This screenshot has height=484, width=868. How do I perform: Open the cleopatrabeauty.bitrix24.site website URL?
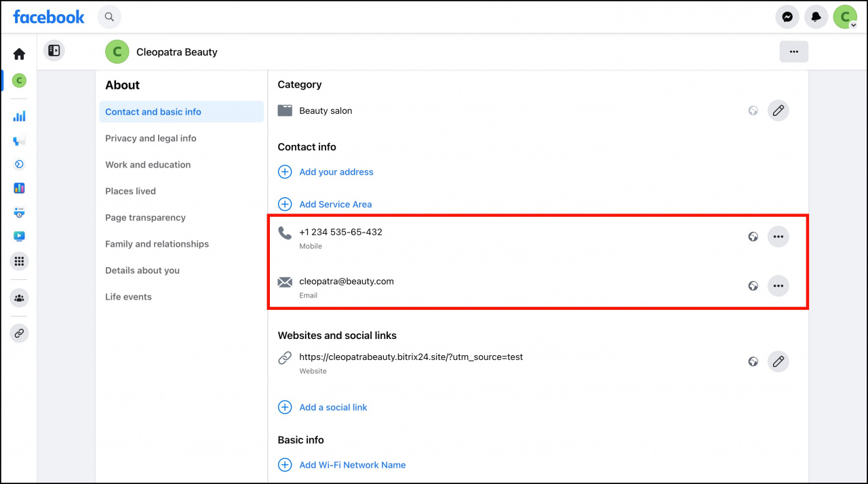tap(411, 357)
